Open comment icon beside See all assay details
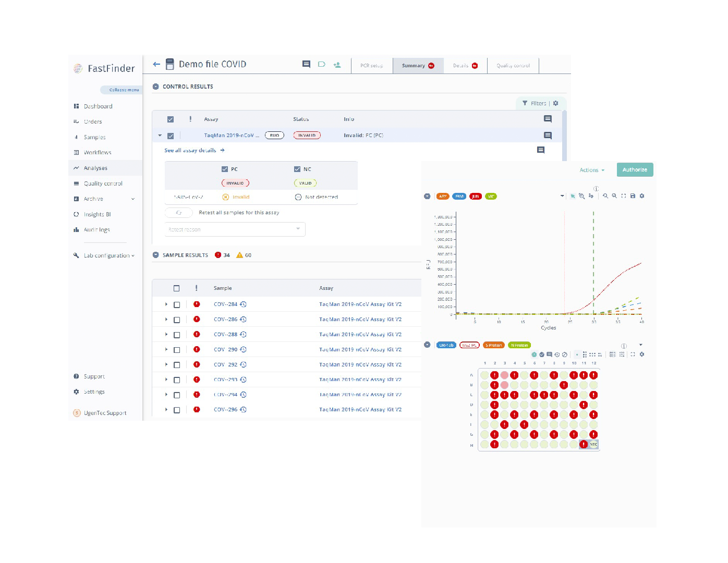 point(541,150)
